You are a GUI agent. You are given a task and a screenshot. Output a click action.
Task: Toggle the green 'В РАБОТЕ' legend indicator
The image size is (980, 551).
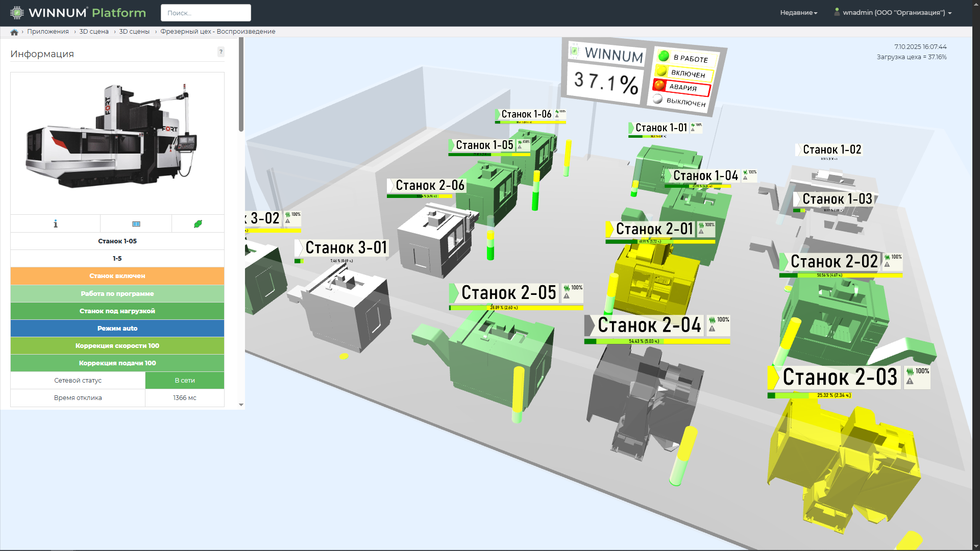pyautogui.click(x=664, y=56)
